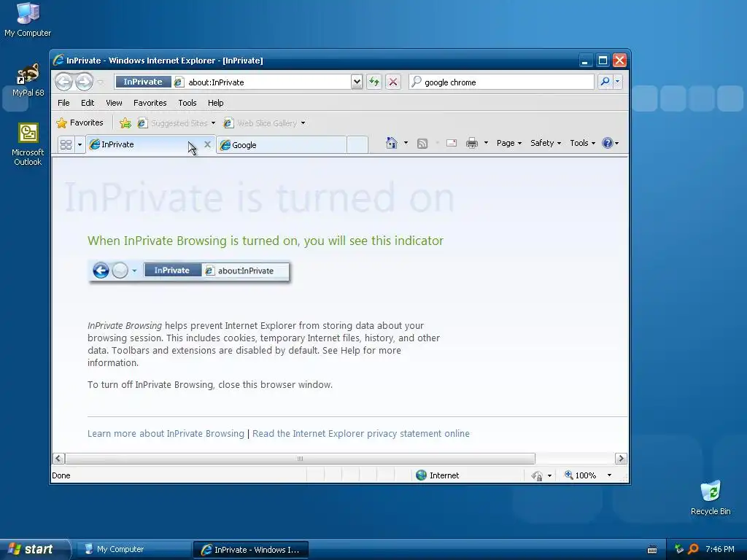Open Web Slice Gallery favorites link
Image resolution: width=747 pixels, height=560 pixels.
[261, 123]
